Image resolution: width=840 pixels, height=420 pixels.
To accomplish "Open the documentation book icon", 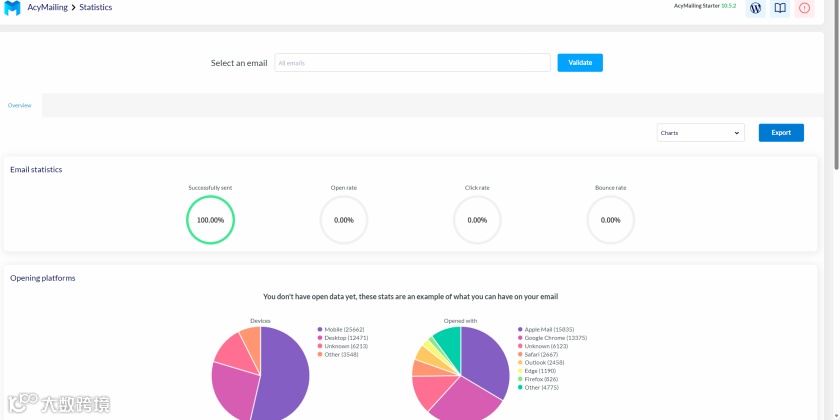I will [780, 8].
